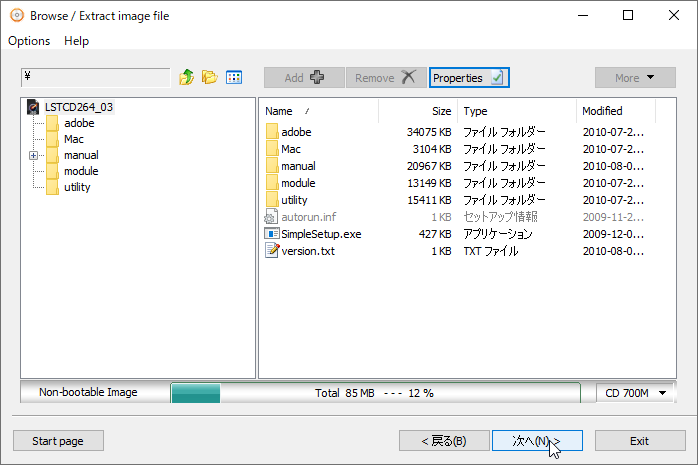Sort by the Modified column header

tap(616, 111)
